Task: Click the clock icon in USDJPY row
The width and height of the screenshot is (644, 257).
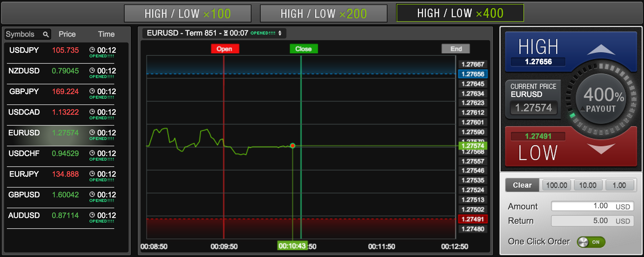Action: (x=92, y=50)
